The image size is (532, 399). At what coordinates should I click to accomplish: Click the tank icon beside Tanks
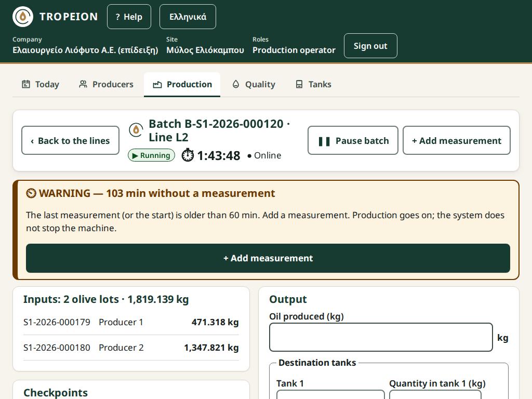click(299, 84)
